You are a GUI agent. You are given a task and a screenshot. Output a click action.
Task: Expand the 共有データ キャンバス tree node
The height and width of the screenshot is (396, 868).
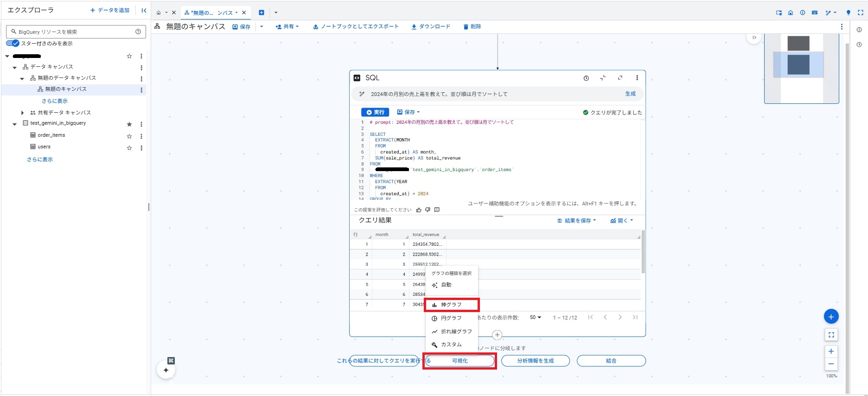(22, 113)
